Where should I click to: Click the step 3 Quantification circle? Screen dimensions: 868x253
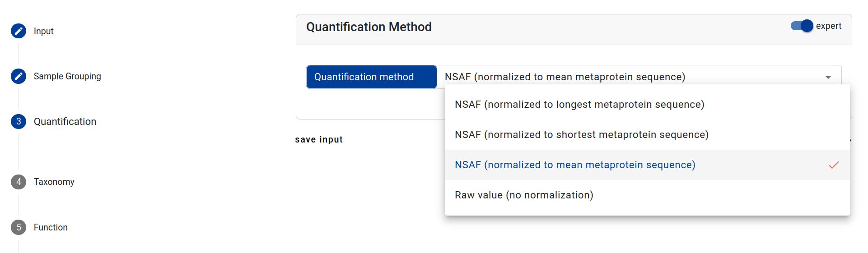[x=19, y=121]
